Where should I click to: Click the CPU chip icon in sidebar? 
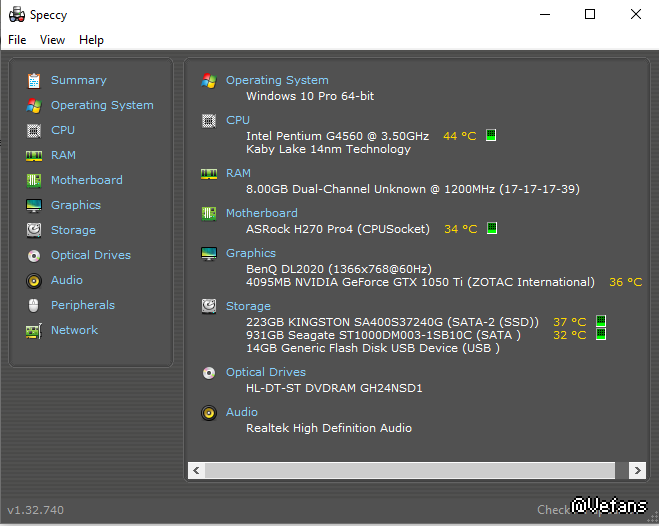pos(34,130)
